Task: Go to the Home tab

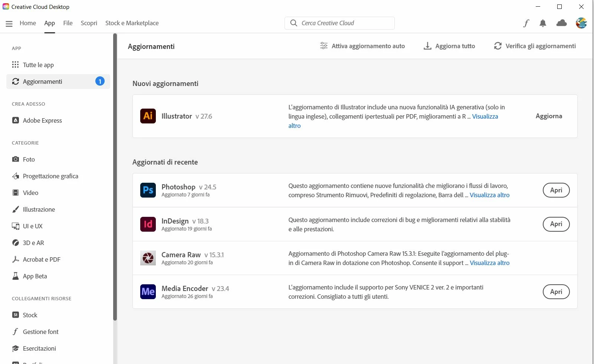Action: [x=28, y=23]
